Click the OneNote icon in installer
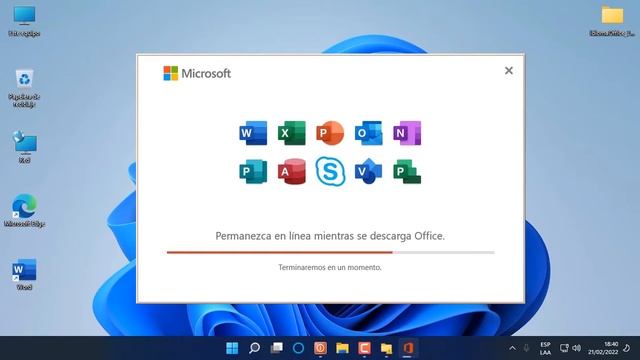 click(x=407, y=133)
